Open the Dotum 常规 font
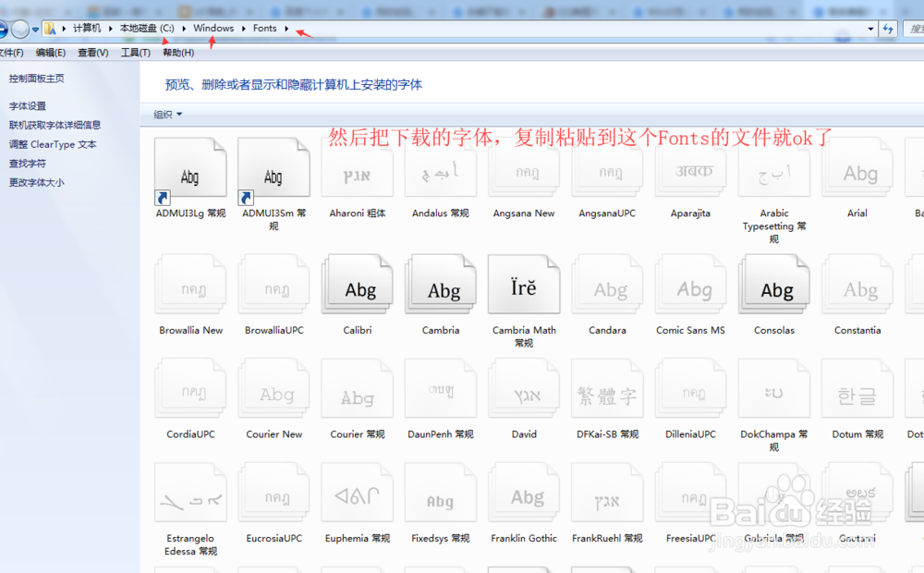The height and width of the screenshot is (573, 924). [x=857, y=388]
